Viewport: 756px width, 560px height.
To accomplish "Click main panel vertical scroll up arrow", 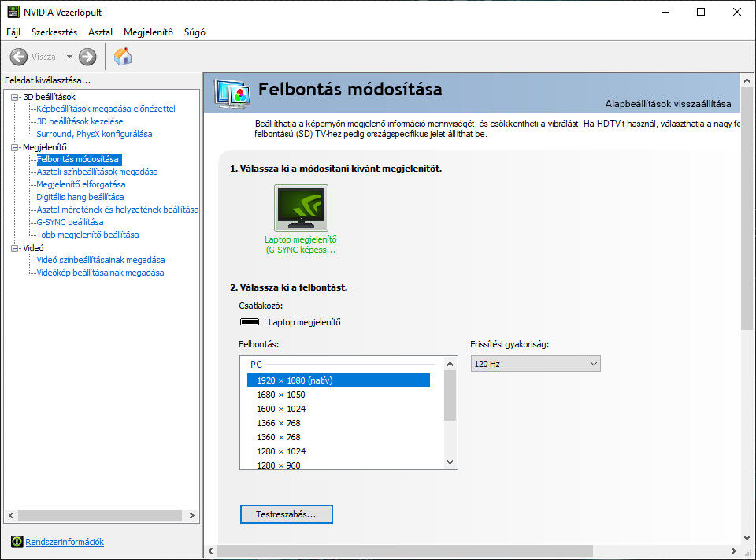I will [x=747, y=80].
